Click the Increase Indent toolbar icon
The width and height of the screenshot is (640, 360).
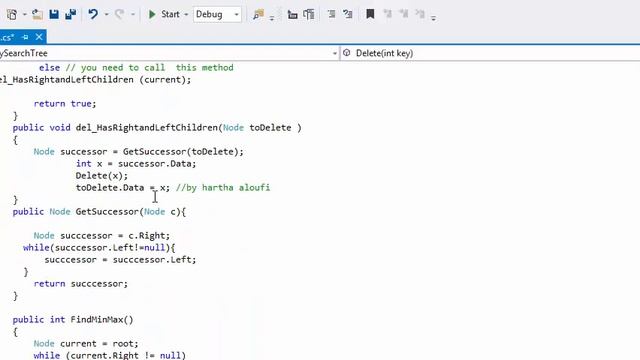pos(309,15)
